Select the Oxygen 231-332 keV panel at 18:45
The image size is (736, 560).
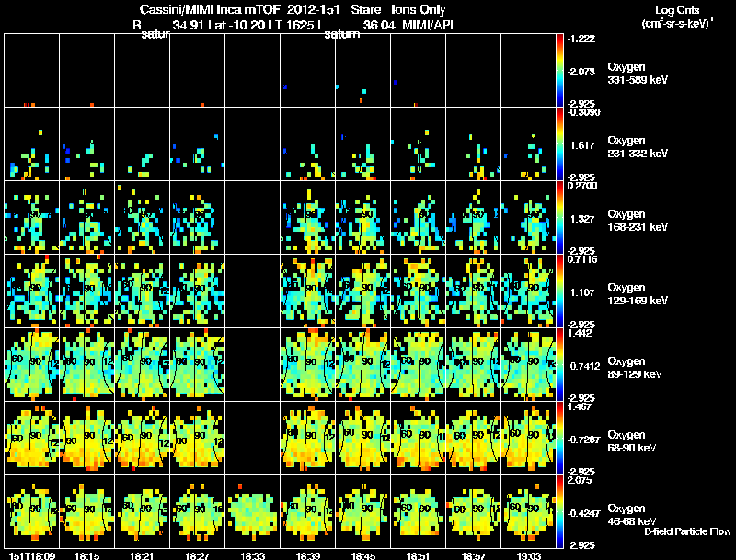coord(362,143)
